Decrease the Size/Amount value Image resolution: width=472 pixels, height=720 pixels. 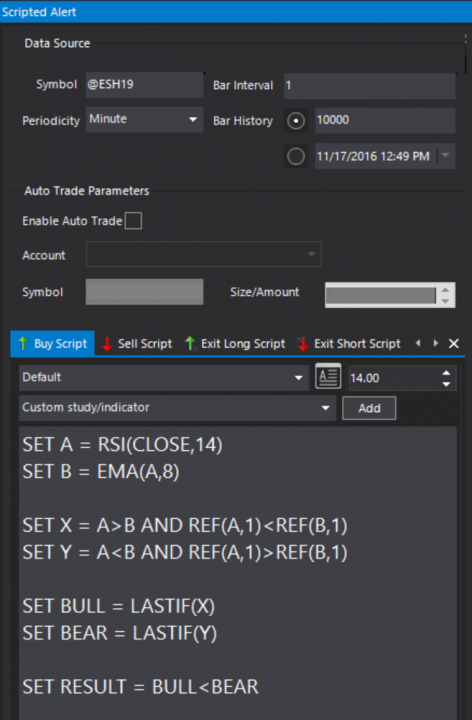pos(445,301)
